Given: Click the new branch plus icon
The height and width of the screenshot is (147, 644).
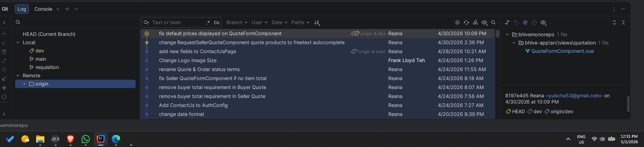Looking at the screenshot, I should pyautogui.click(x=4, y=34).
